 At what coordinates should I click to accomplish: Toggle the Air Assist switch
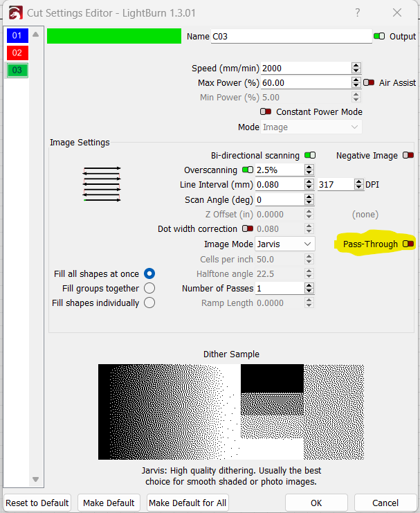tap(369, 82)
